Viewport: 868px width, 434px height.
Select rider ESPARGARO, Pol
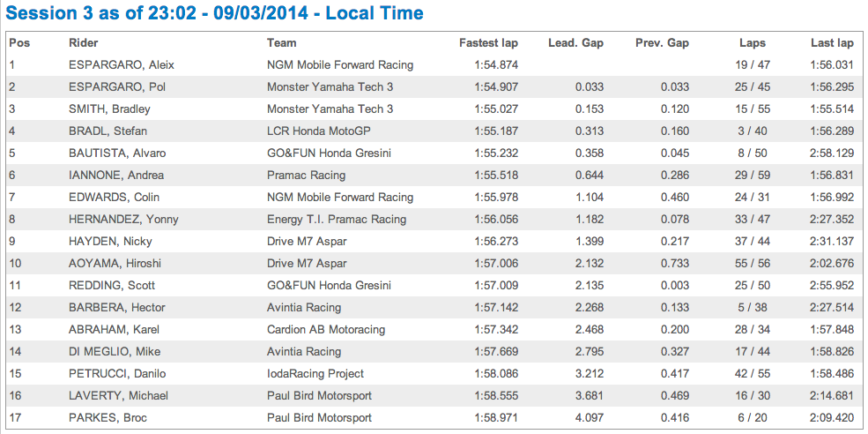tap(115, 87)
